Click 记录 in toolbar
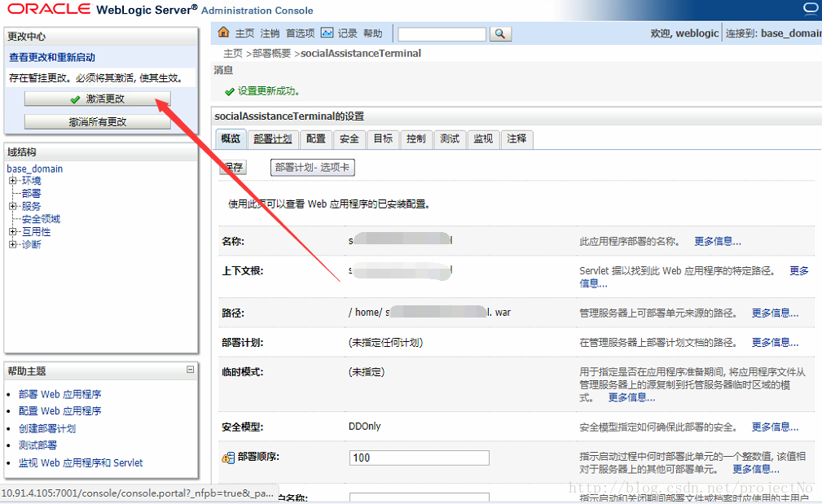This screenshot has width=822, height=504. pos(348,33)
